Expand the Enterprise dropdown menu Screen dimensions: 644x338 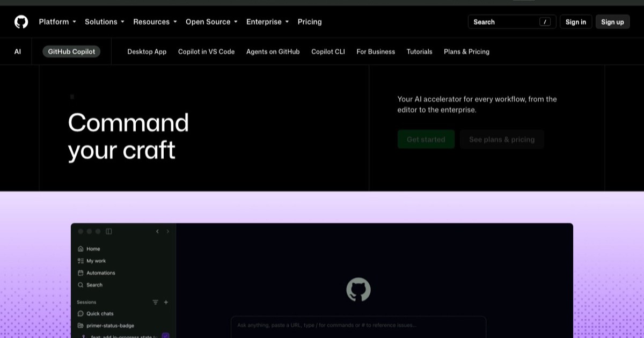(267, 22)
